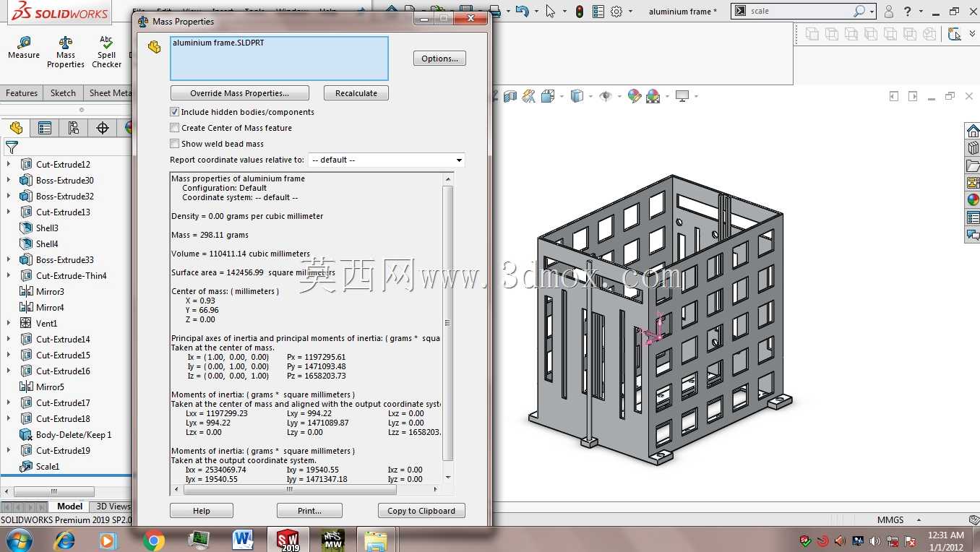Screen dimensions: 980x552
Task: Run the Spell Checker tool
Action: [106, 52]
